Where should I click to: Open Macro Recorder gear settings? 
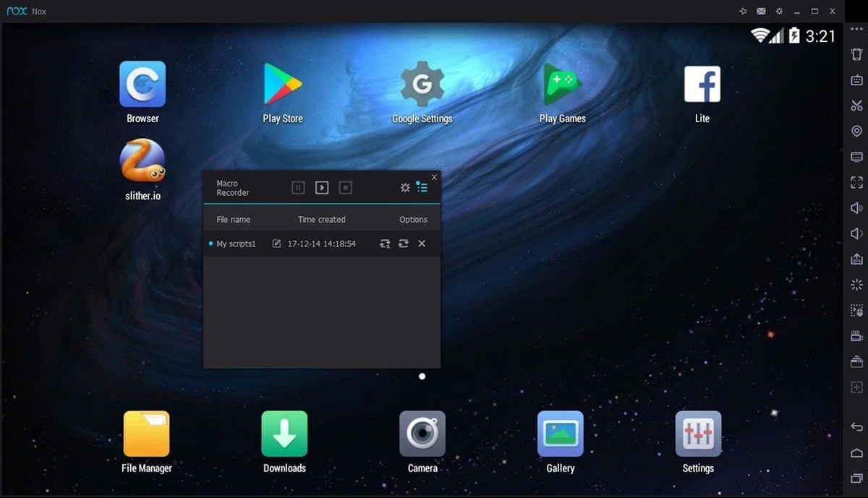click(x=405, y=188)
